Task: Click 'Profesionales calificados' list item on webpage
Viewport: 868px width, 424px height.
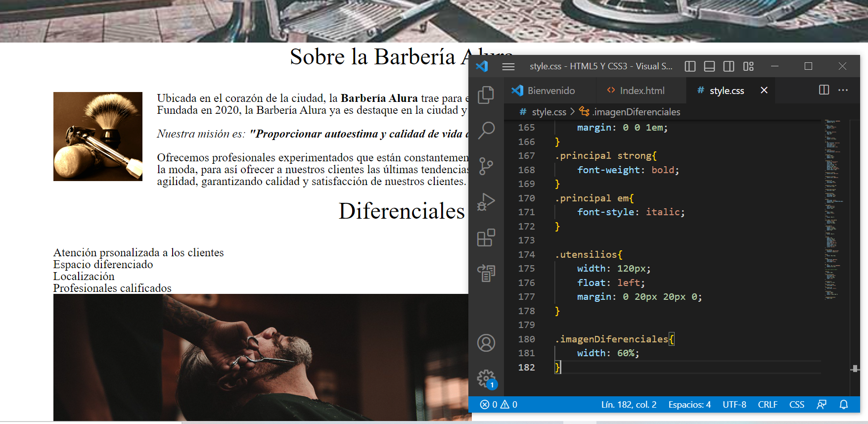Action: coord(112,288)
